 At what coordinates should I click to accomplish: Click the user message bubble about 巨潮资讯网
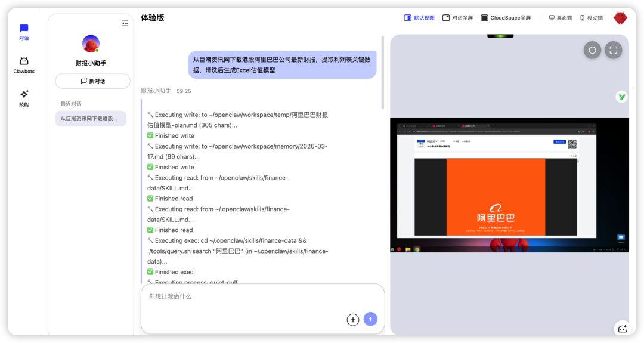tap(282, 65)
